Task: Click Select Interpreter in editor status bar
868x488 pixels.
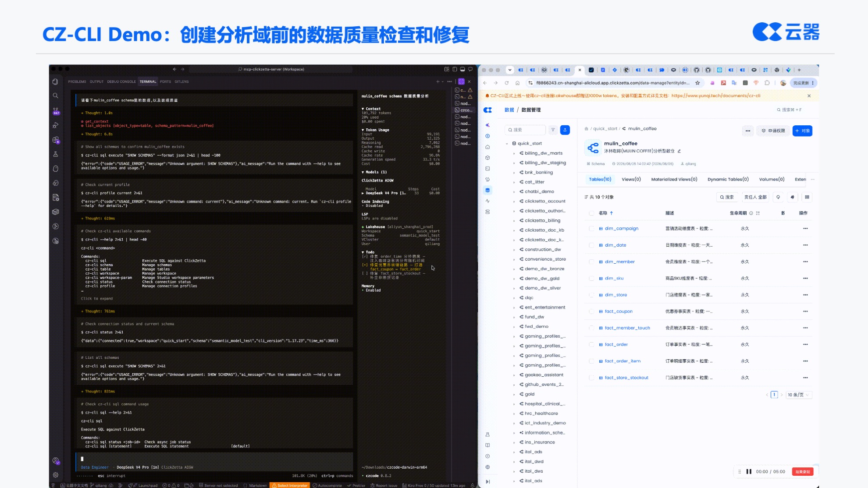Action: [x=290, y=485]
